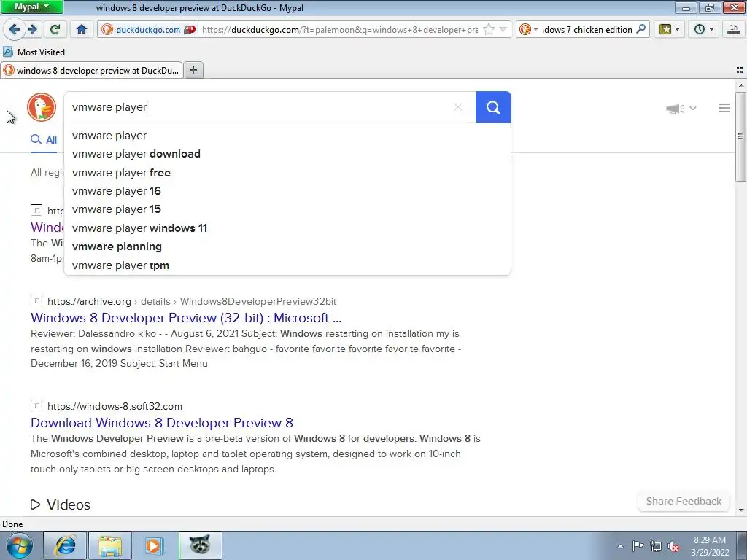Choose suggestion vmware player tpm
The height and width of the screenshot is (560, 747).
tap(287, 265)
